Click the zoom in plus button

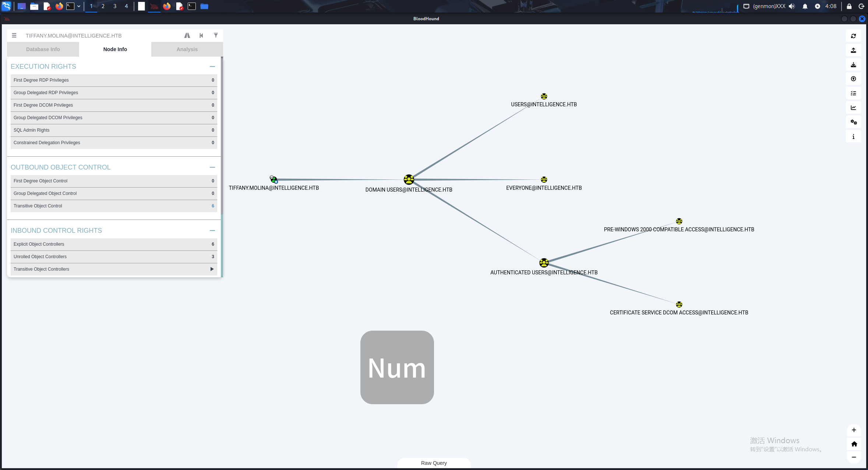[854, 430]
